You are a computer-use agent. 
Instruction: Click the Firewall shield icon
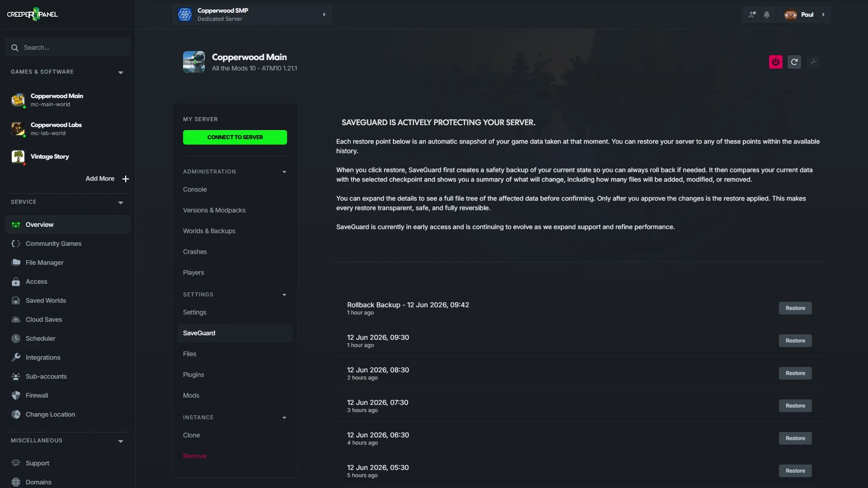(x=16, y=395)
